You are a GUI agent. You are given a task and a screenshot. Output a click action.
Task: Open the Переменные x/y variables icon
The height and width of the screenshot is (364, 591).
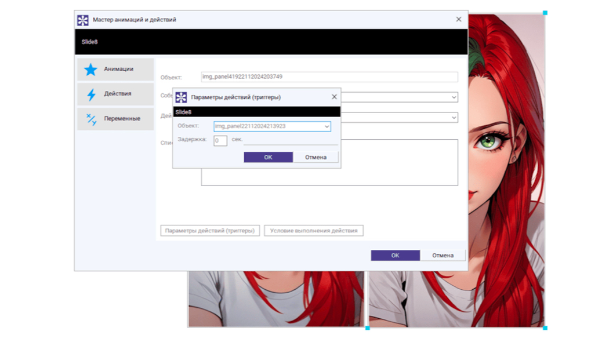point(91,119)
